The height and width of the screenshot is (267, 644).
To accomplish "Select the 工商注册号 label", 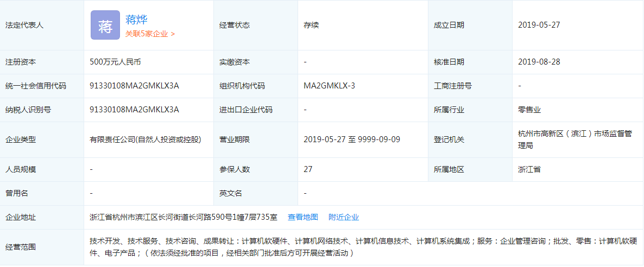I will (453, 86).
